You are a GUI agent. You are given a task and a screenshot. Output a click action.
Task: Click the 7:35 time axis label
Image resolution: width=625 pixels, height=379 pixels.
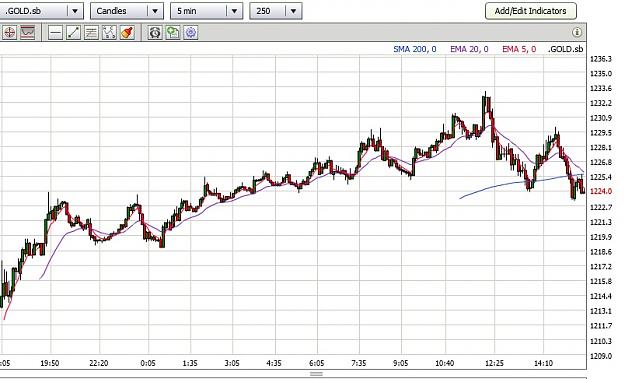359,363
